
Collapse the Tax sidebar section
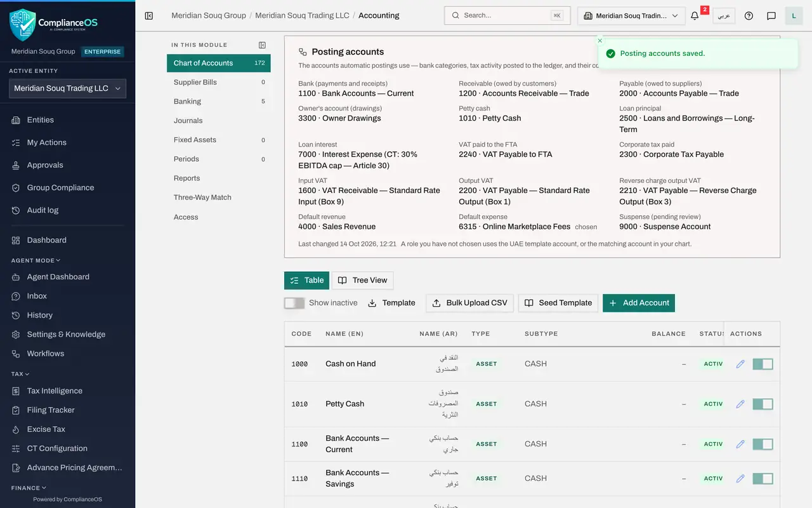point(20,374)
